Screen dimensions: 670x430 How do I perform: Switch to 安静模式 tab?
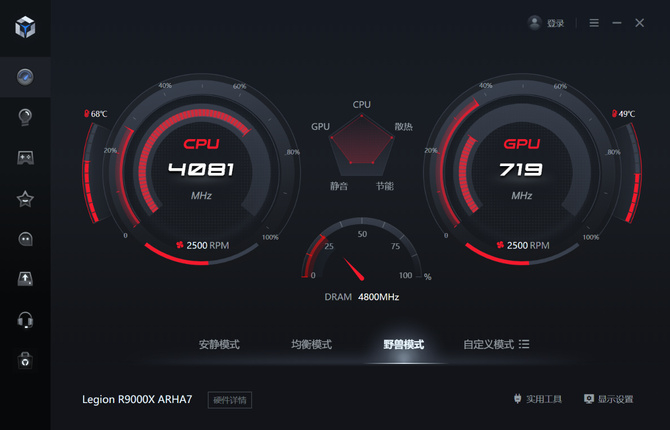(x=219, y=344)
